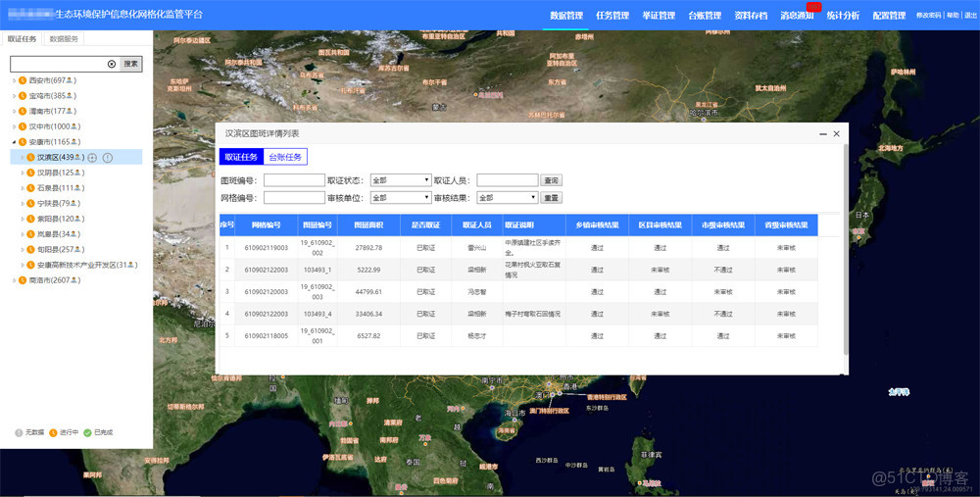The height and width of the screenshot is (497, 980).
Task: Click the orange status icon of 石泉县
Action: pos(30,187)
